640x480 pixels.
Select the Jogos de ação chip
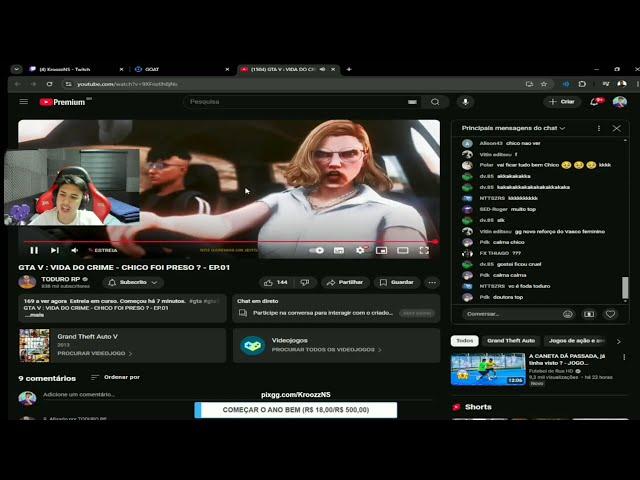[x=576, y=341]
